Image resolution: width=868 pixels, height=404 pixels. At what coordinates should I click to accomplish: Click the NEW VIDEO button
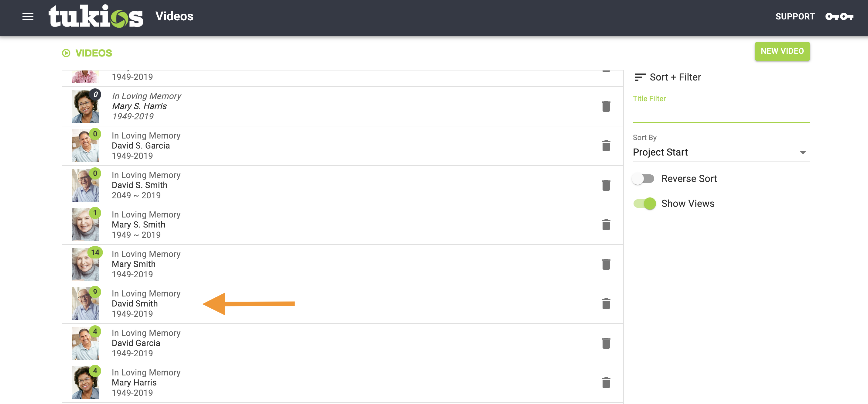point(782,51)
